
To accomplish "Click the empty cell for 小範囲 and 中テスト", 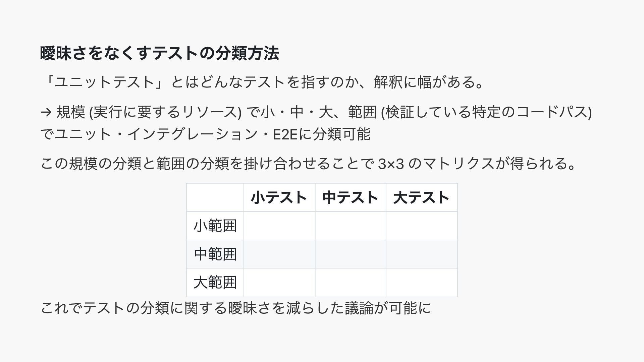I will (351, 226).
